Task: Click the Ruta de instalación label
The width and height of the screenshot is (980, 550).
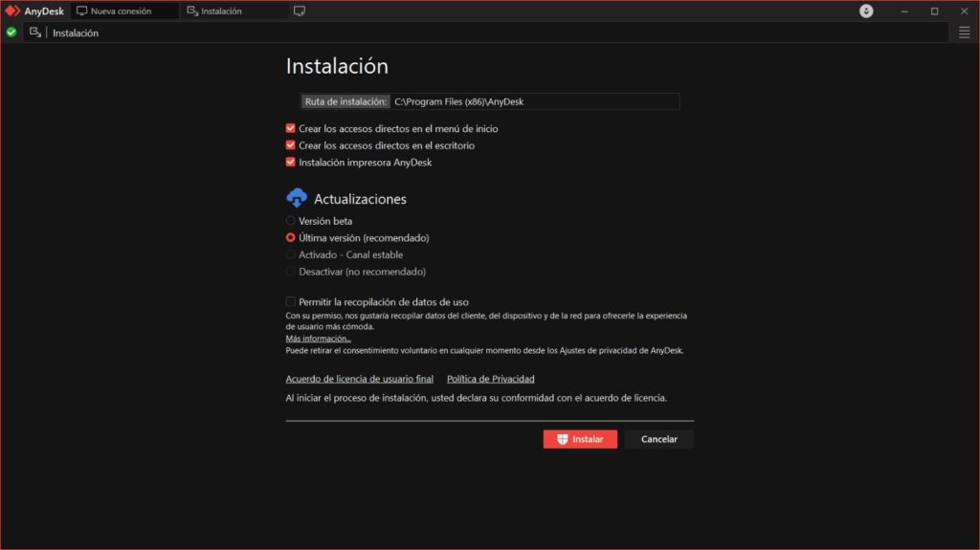Action: pos(345,101)
